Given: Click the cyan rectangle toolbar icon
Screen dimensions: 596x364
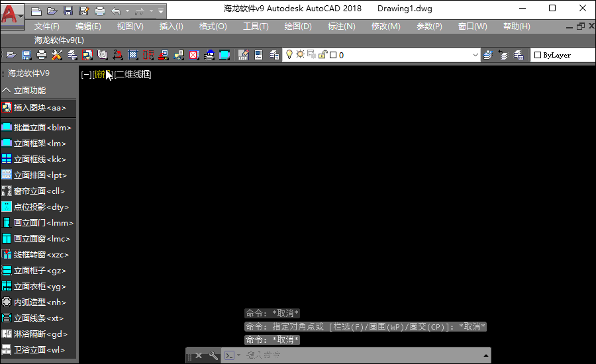Looking at the screenshot, I should click(224, 55).
